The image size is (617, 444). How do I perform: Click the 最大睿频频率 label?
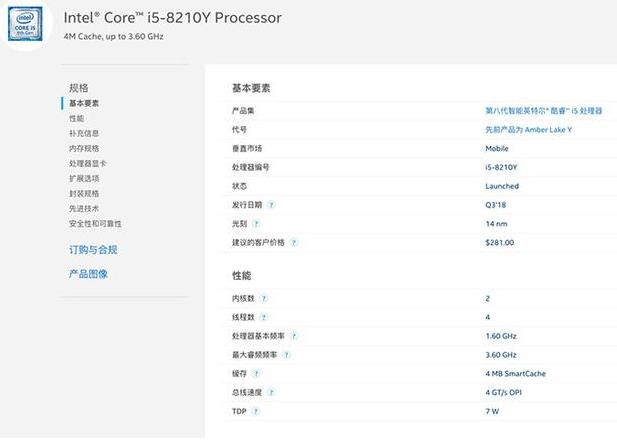[x=254, y=355]
